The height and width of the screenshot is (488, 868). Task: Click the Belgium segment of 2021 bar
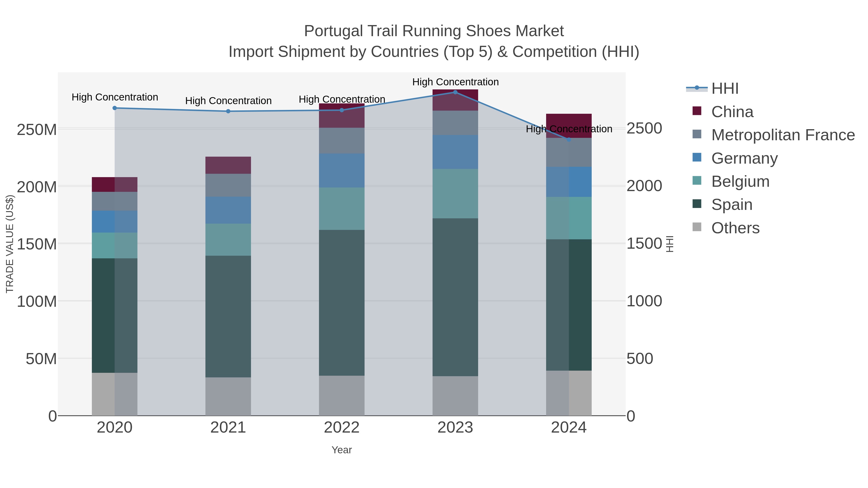pos(228,240)
